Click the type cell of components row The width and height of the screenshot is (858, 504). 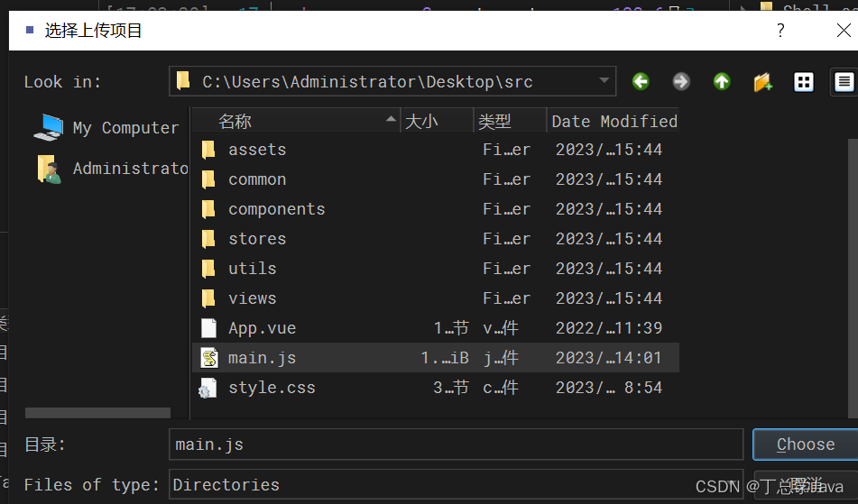point(507,209)
